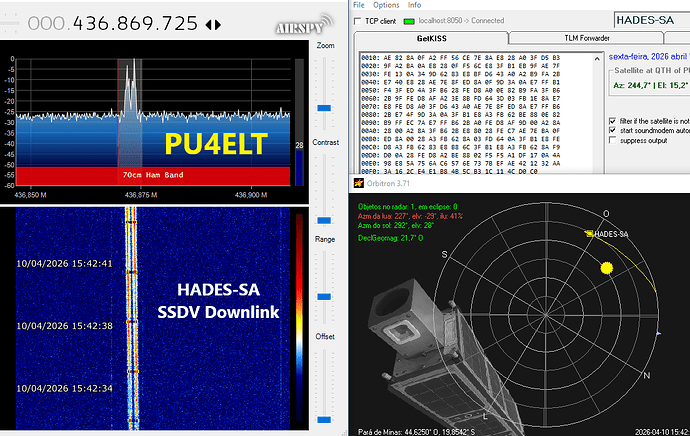Viewport: 690px width, 436px height.
Task: Open the Options menu
Action: (x=385, y=5)
